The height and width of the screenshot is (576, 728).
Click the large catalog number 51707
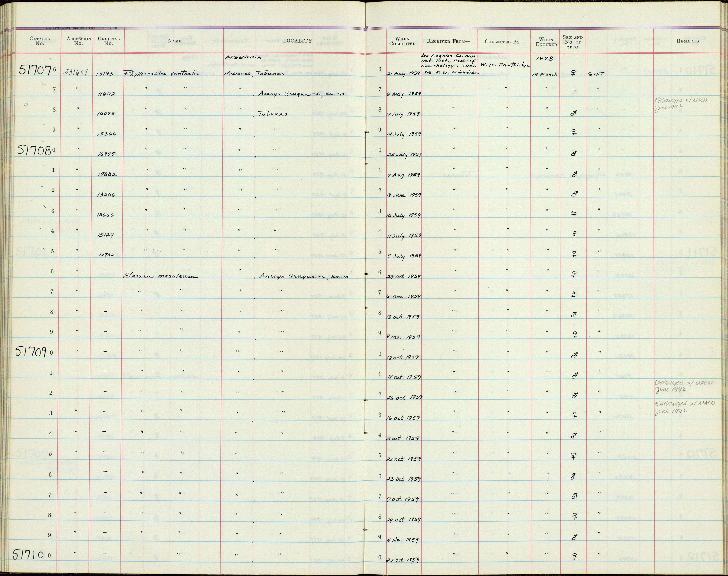[x=35, y=70]
